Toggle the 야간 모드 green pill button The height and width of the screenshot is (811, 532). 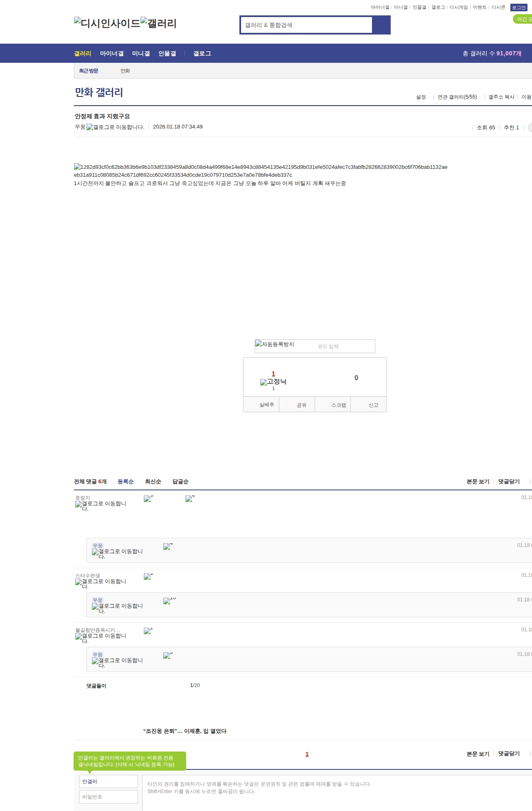[x=523, y=19]
